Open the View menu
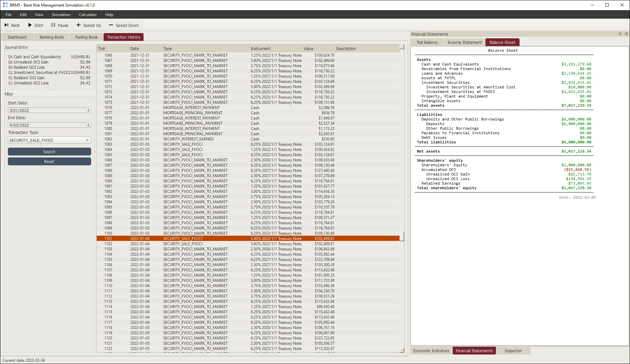The width and height of the screenshot is (630, 364). (x=39, y=15)
